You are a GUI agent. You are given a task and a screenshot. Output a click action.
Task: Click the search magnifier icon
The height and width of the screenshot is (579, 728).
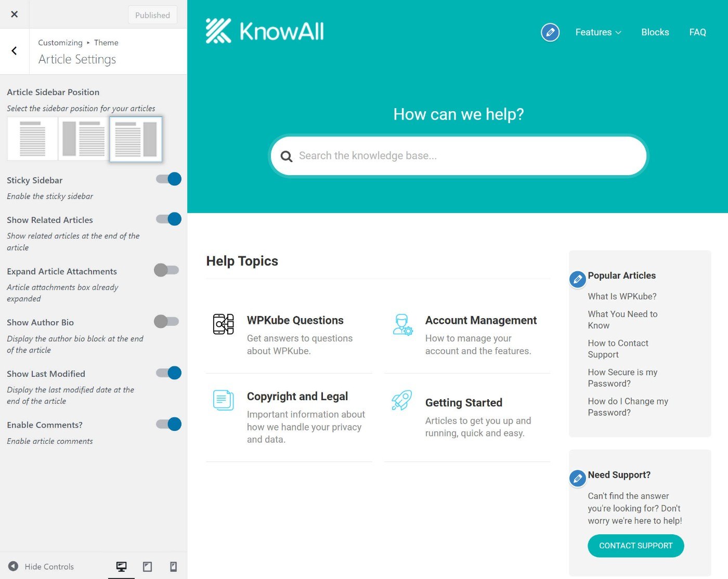point(286,156)
